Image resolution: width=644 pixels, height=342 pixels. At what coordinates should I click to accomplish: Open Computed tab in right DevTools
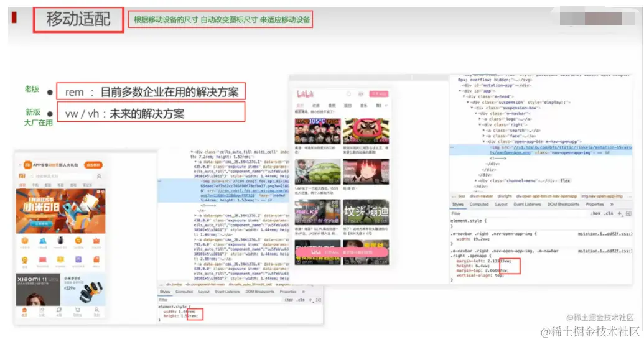tap(479, 205)
